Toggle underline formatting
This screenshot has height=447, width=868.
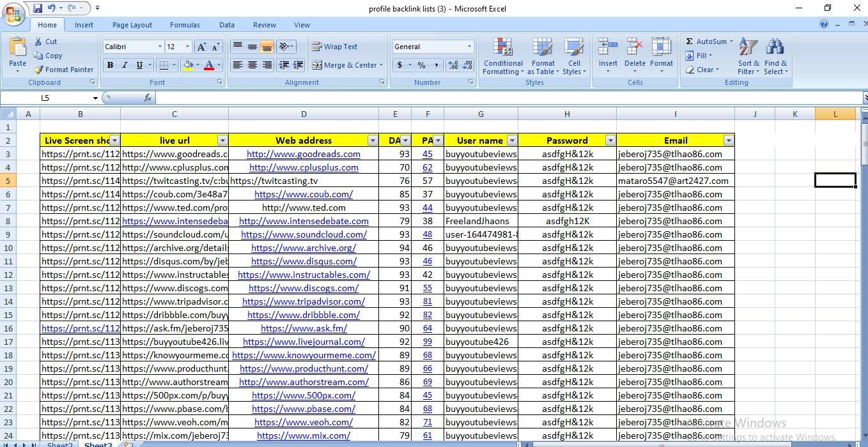click(x=140, y=64)
